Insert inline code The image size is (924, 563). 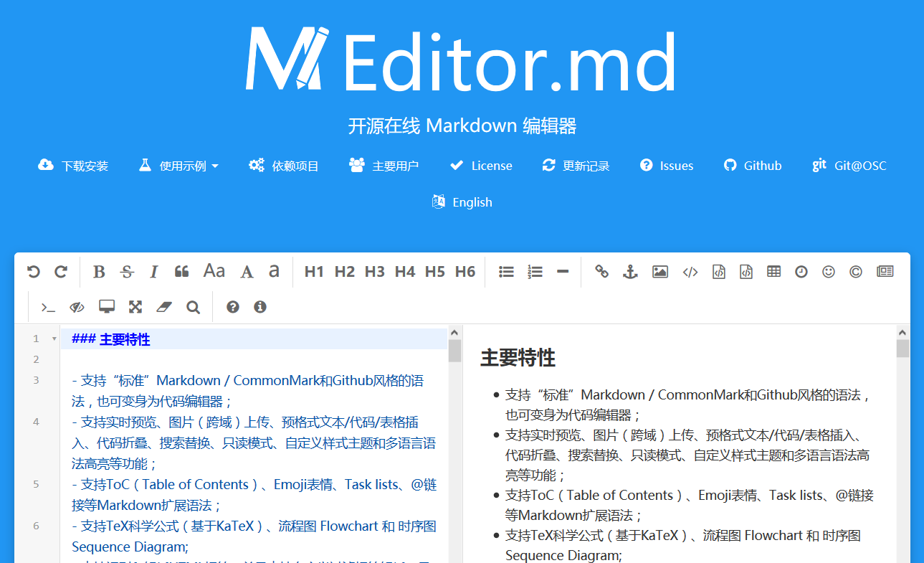click(690, 272)
